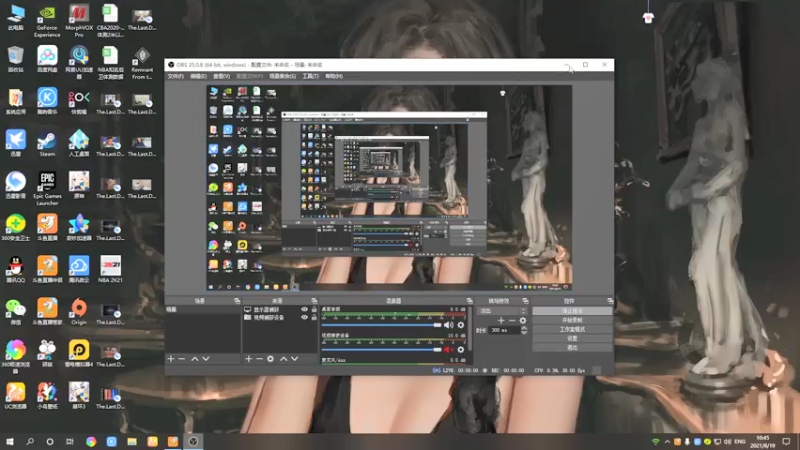This screenshot has height=450, width=800.
Task: Open the 帮助(H) Help menu in OBS
Action: pos(334,76)
